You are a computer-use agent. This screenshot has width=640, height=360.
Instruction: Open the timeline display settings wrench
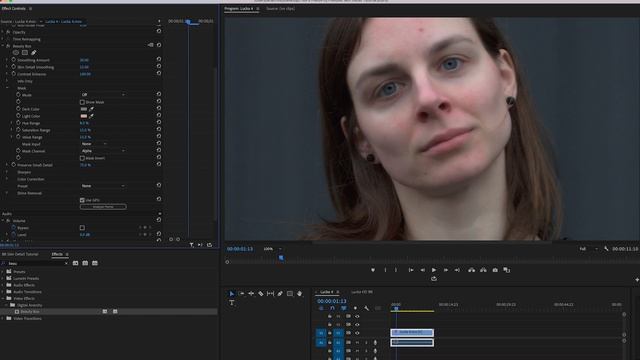367,308
